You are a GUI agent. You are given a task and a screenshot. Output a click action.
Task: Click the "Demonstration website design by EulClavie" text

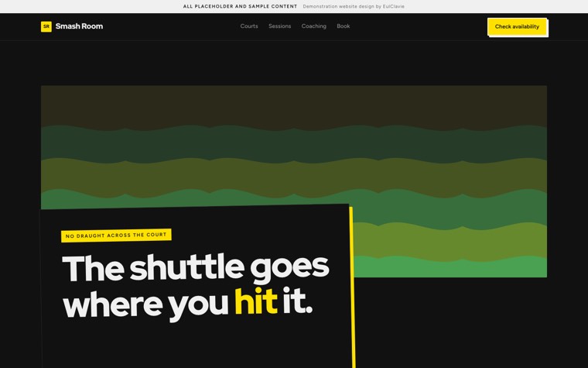(354, 6)
